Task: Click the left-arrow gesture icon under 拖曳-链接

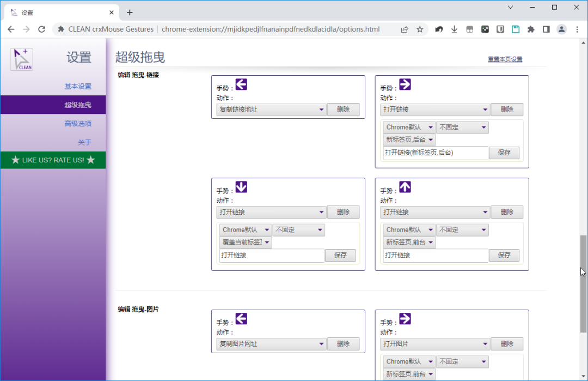Action: (x=241, y=84)
